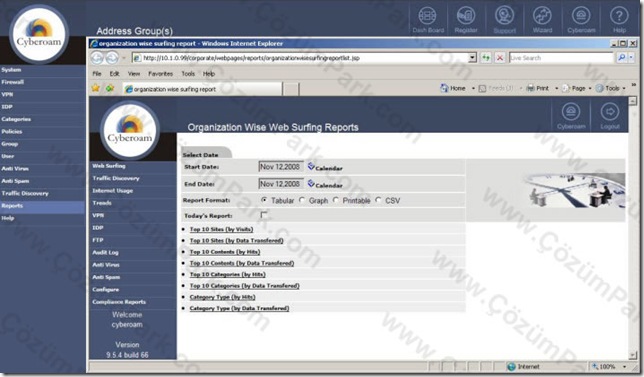The height and width of the screenshot is (377, 644).
Task: Click Internet zone globe in status bar
Action: coord(511,366)
